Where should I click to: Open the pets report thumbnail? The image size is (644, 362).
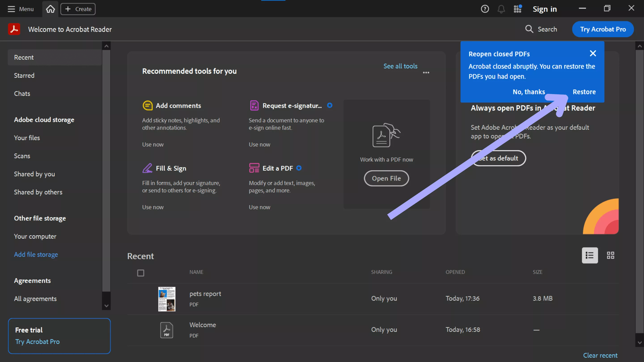[167, 299]
